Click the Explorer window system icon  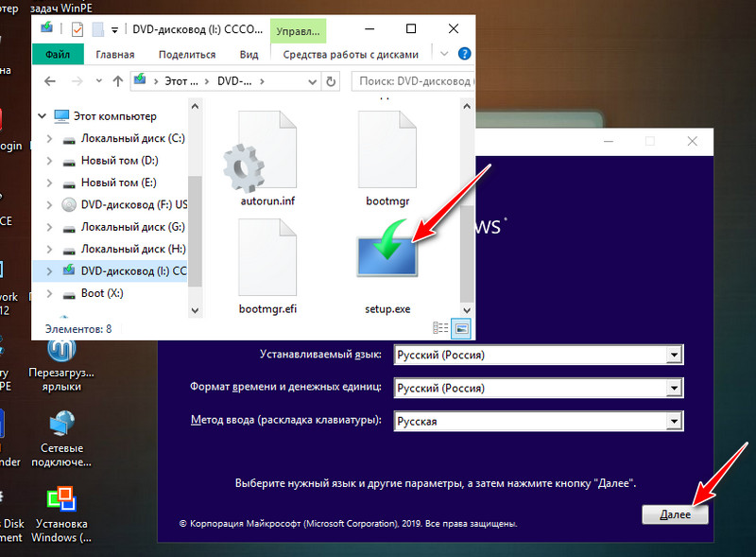(x=46, y=28)
